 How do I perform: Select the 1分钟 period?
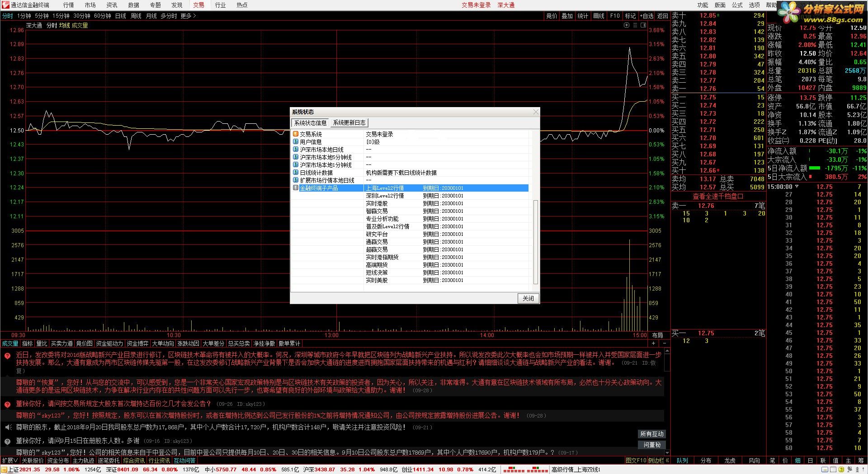(24, 16)
